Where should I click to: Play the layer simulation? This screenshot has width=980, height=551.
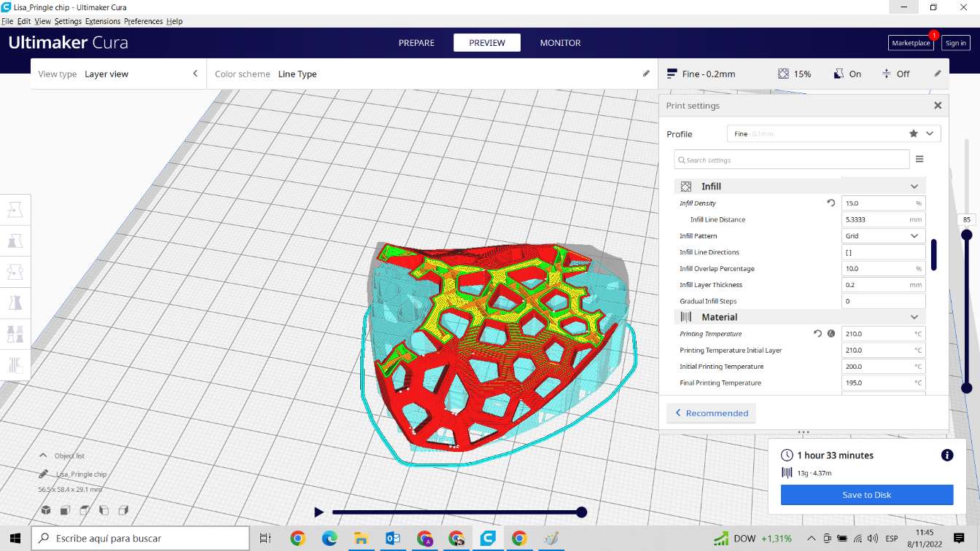click(319, 512)
